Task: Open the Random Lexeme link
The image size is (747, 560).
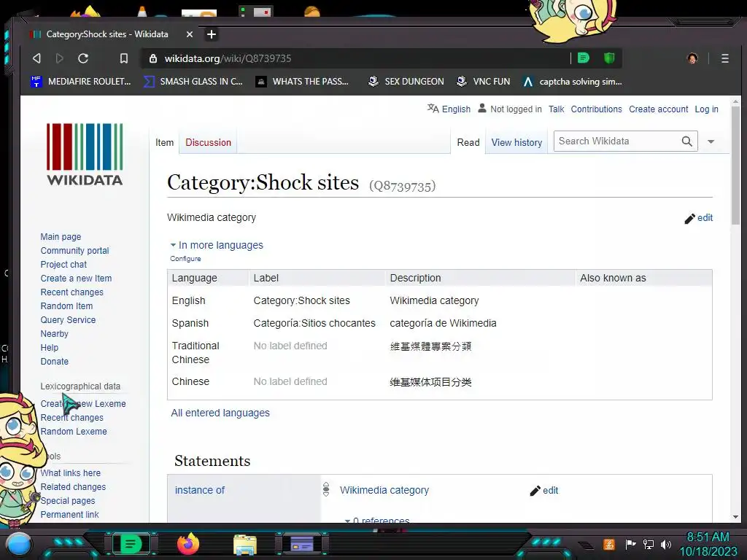Action: point(74,432)
